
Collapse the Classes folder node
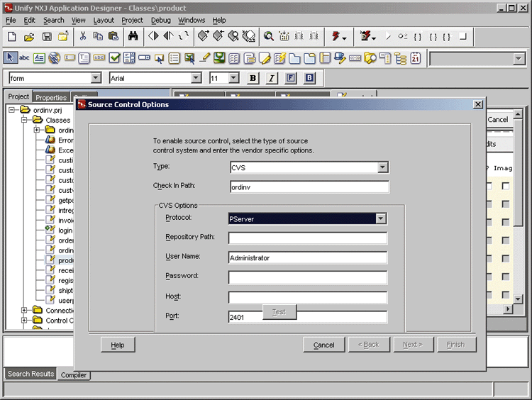coord(24,120)
